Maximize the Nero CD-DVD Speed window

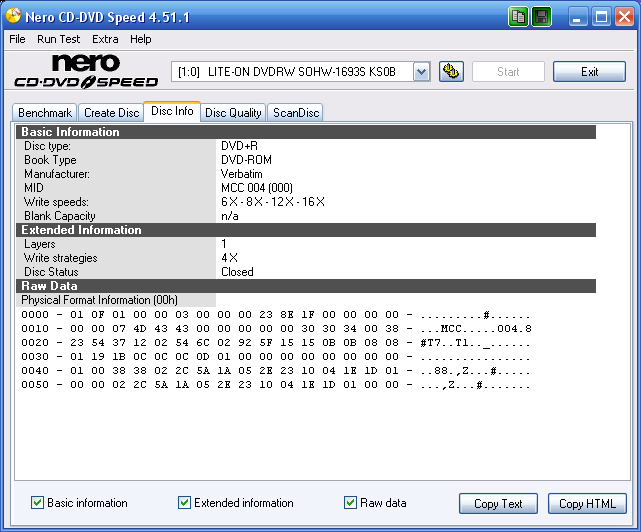pos(601,17)
